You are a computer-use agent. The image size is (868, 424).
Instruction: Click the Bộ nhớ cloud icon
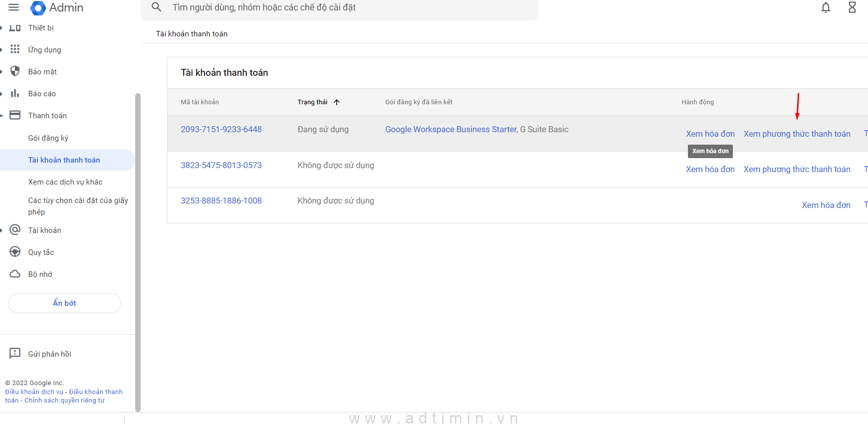15,274
